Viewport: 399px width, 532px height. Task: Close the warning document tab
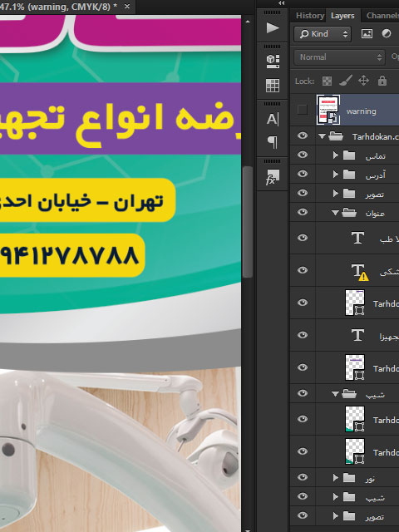coord(127,7)
